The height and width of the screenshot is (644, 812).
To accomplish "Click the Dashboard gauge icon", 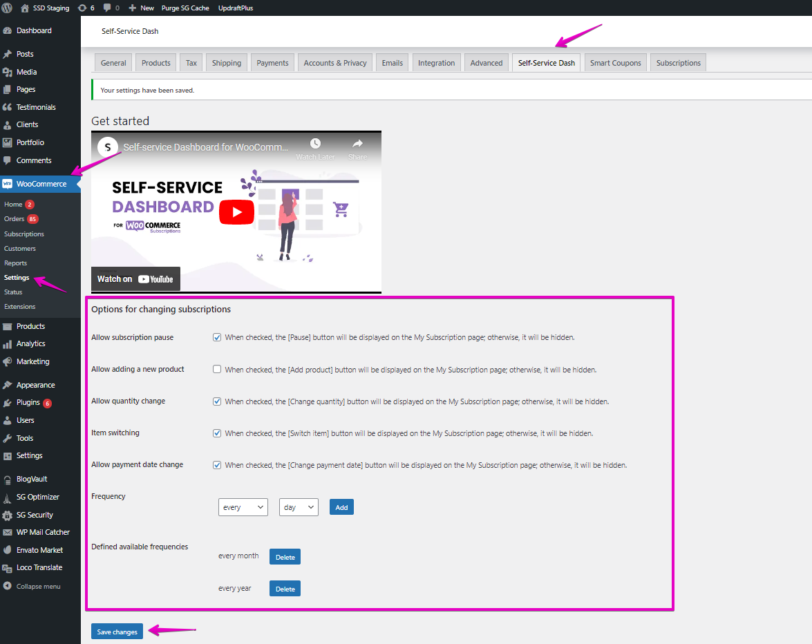I will coord(7,30).
